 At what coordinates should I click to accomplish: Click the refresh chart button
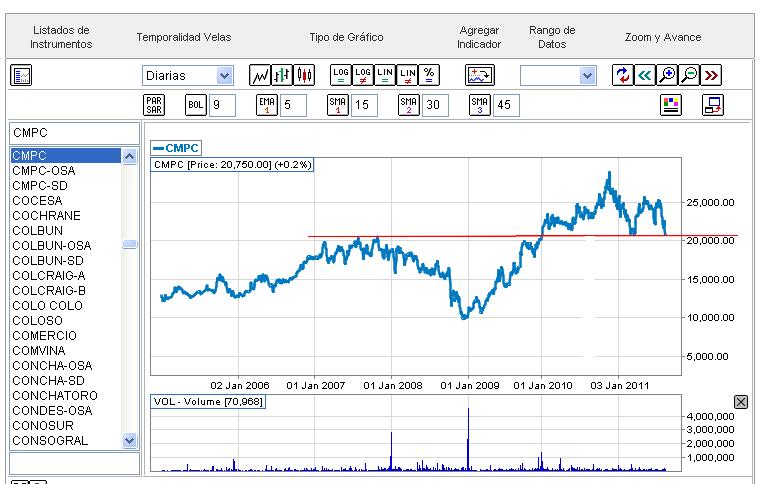pyautogui.click(x=623, y=75)
